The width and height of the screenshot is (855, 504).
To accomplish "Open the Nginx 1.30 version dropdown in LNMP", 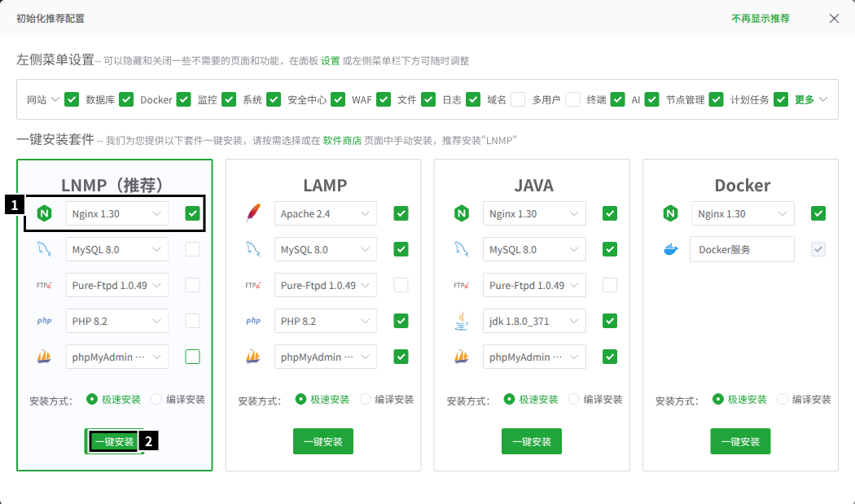I will pos(117,213).
